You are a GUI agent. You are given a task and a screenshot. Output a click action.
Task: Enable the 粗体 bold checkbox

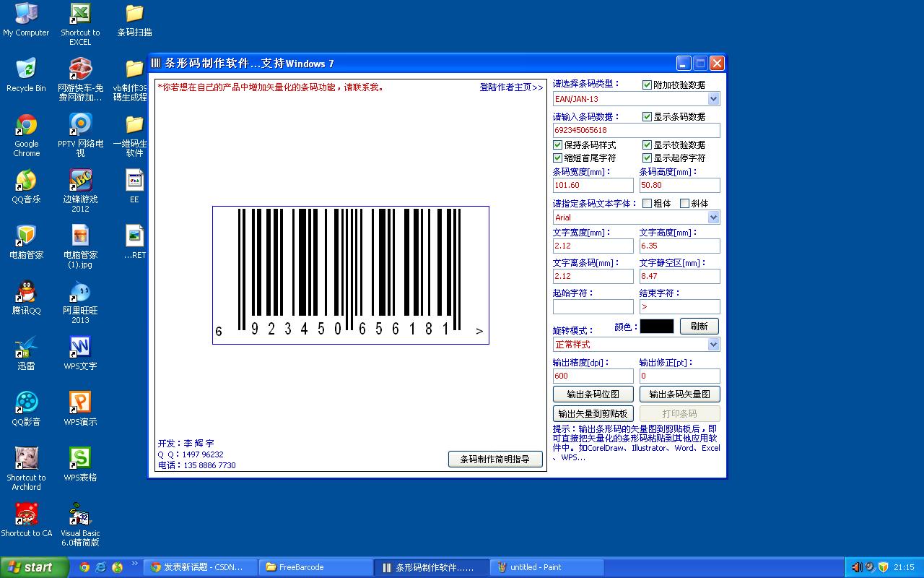point(647,204)
